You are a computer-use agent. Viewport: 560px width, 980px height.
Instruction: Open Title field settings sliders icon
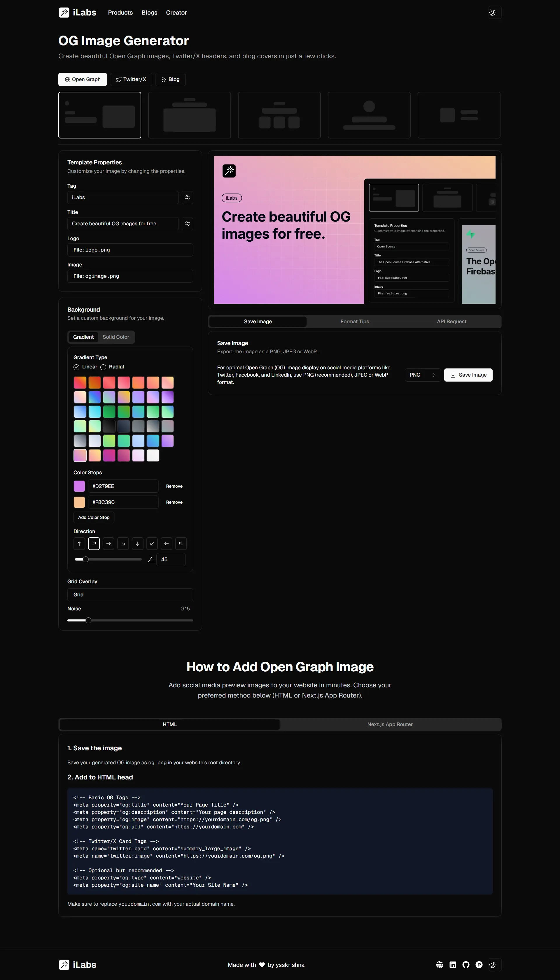point(187,224)
